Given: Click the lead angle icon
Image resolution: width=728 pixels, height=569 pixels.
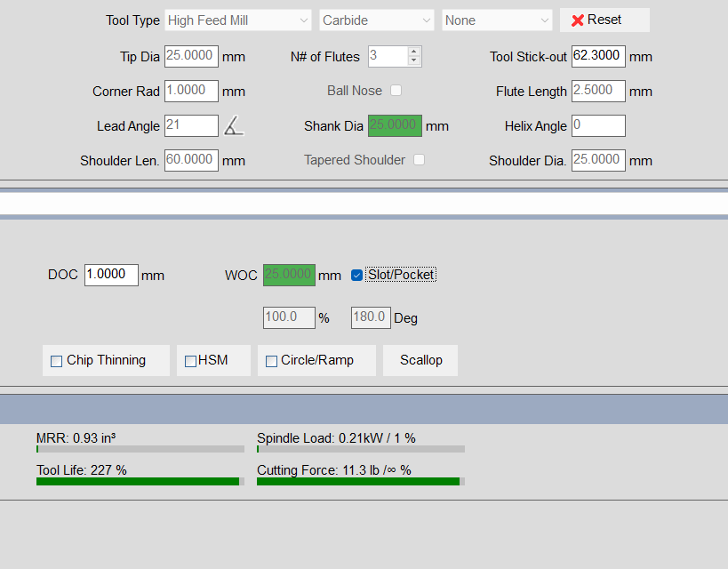Looking at the screenshot, I should (x=234, y=126).
